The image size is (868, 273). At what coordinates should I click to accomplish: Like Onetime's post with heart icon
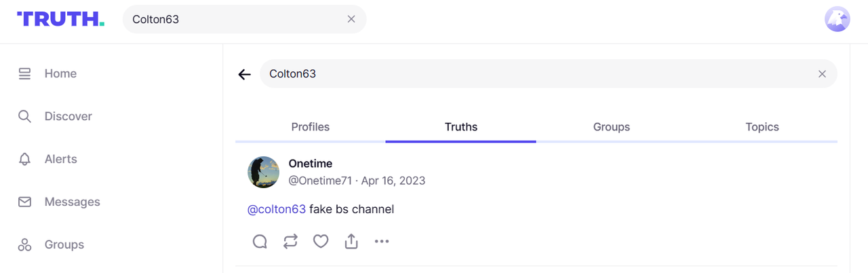click(321, 241)
